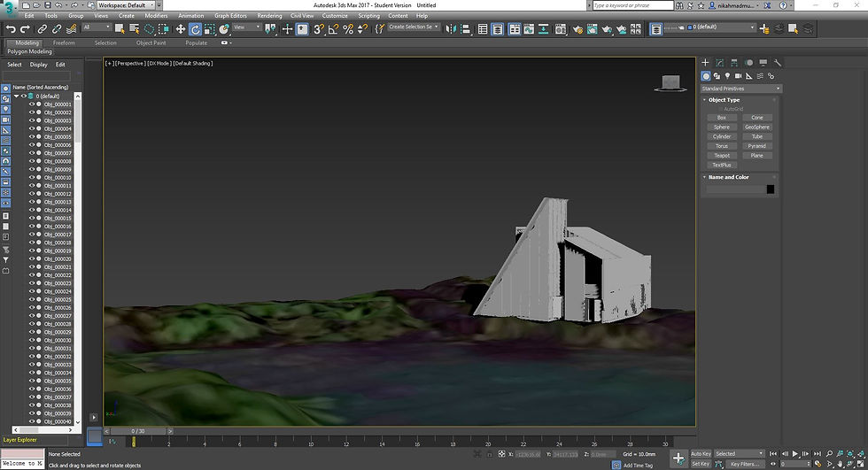868x470 pixels.
Task: Open the Standard Primitives dropdown
Action: [x=741, y=89]
